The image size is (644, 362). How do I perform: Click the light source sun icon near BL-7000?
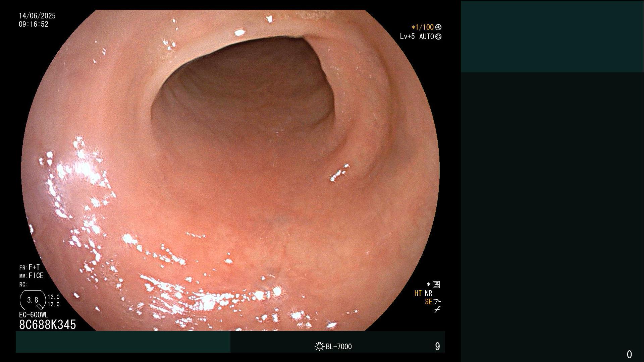(x=319, y=346)
